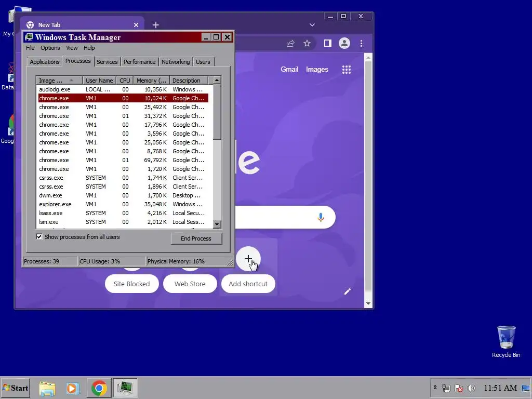Click the plus Add shortcut icon
This screenshot has width=532, height=399.
[x=248, y=259]
